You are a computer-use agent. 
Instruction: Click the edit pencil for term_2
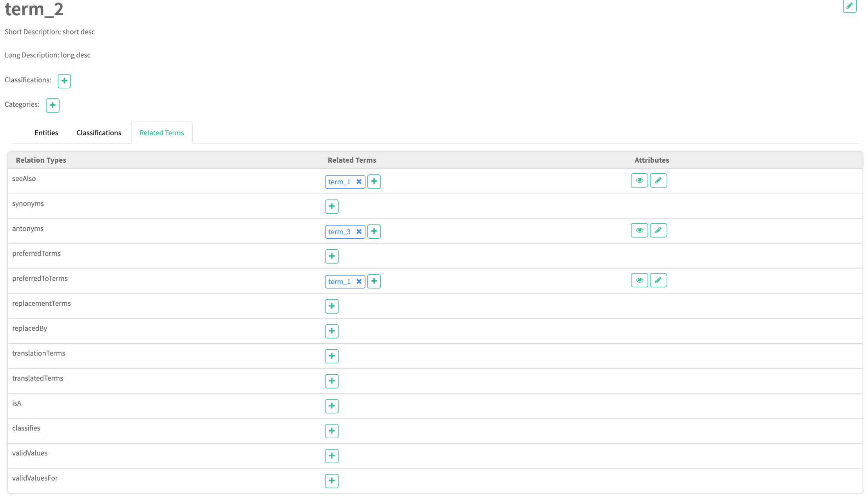849,6
